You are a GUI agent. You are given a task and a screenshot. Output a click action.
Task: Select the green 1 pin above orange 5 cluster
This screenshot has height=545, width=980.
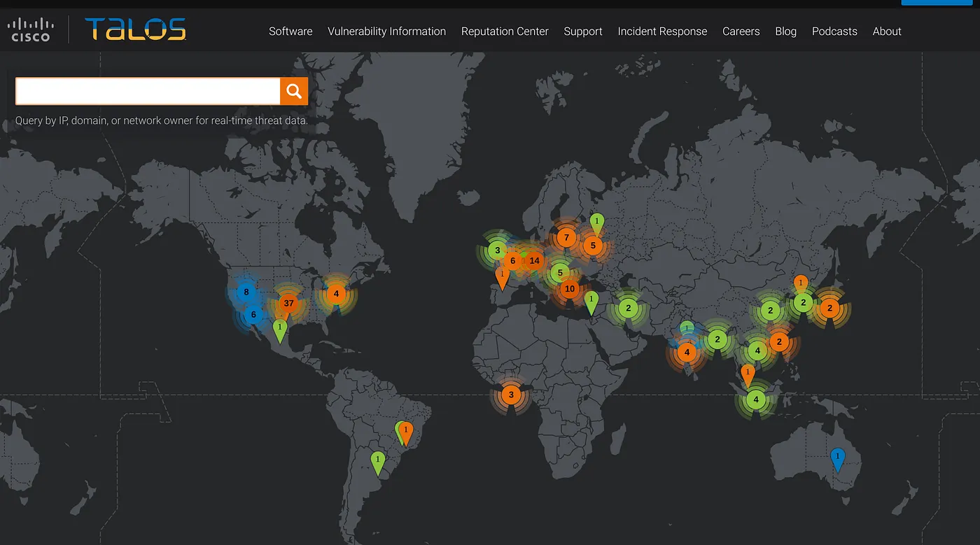(x=596, y=224)
